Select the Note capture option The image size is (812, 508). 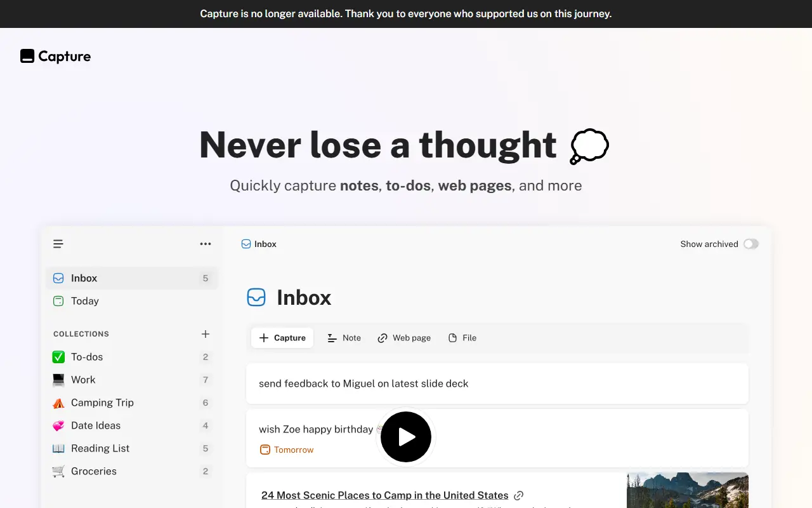pos(344,338)
